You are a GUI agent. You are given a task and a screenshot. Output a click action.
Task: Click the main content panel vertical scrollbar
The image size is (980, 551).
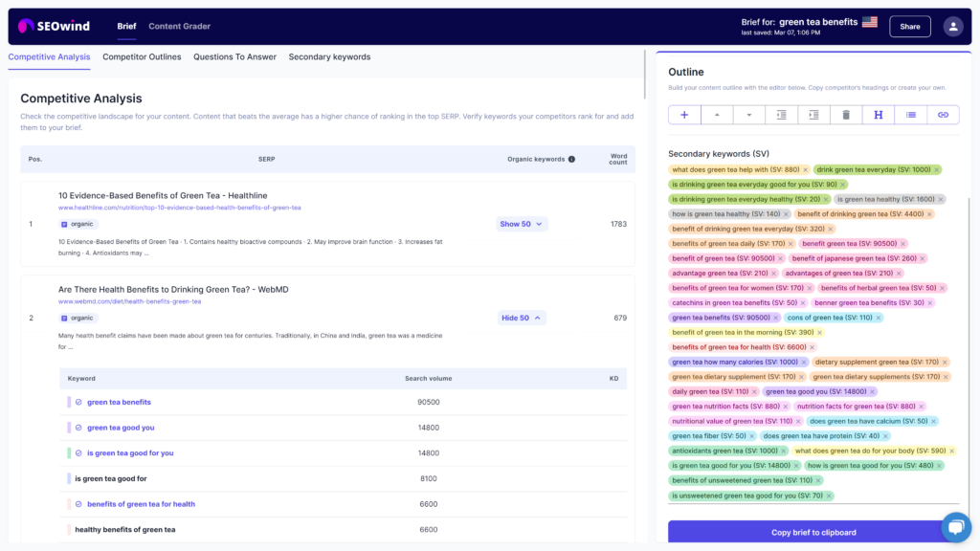pyautogui.click(x=644, y=75)
